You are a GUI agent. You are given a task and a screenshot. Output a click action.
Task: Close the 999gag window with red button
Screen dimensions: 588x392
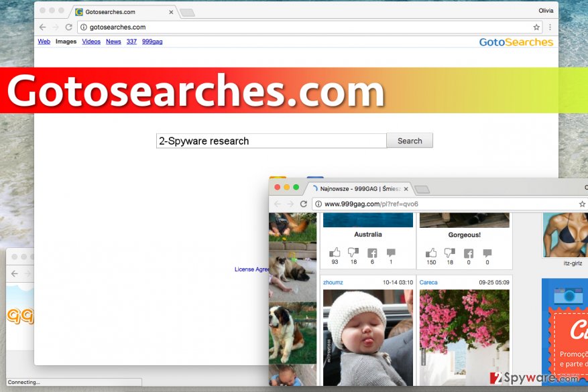(x=278, y=187)
